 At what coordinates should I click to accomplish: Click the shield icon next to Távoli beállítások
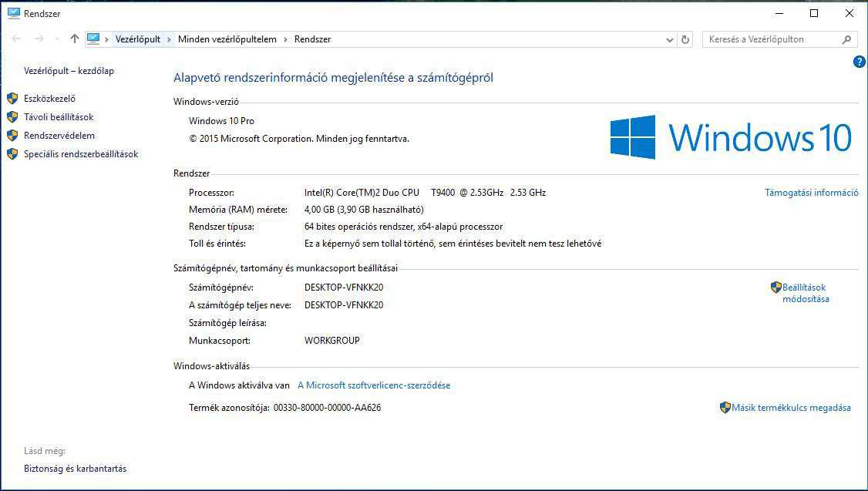tap(12, 117)
